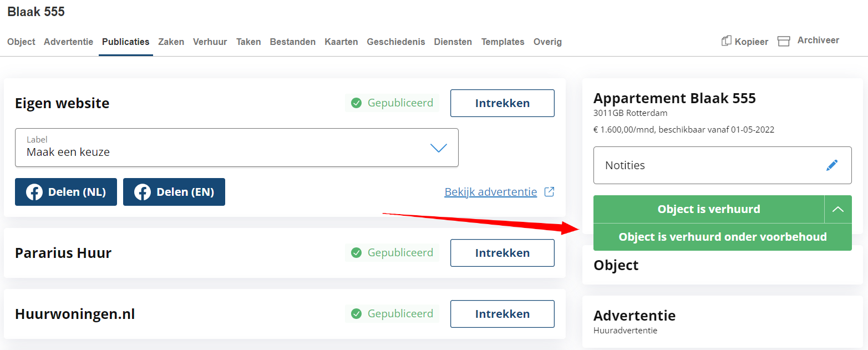Go to the Geschiedenis tab
The image size is (868, 350).
pos(396,42)
